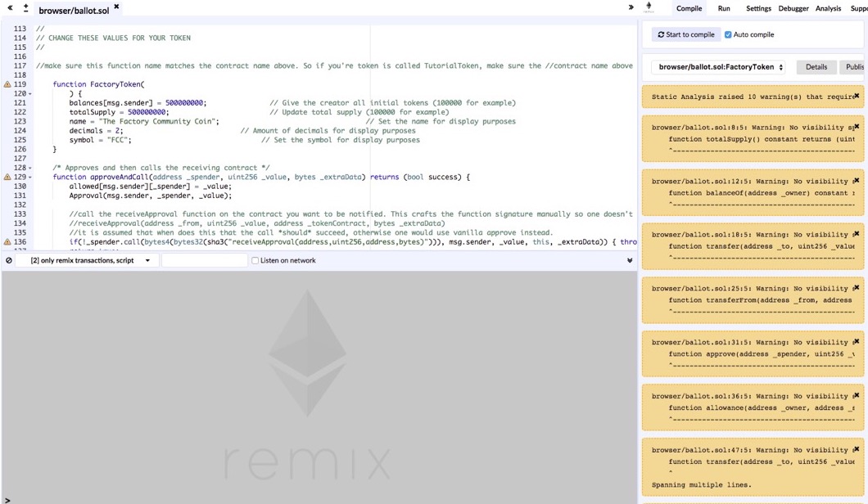The height and width of the screenshot is (504, 868).
Task: Open the only remix transactions filter dropdown
Action: click(x=87, y=260)
